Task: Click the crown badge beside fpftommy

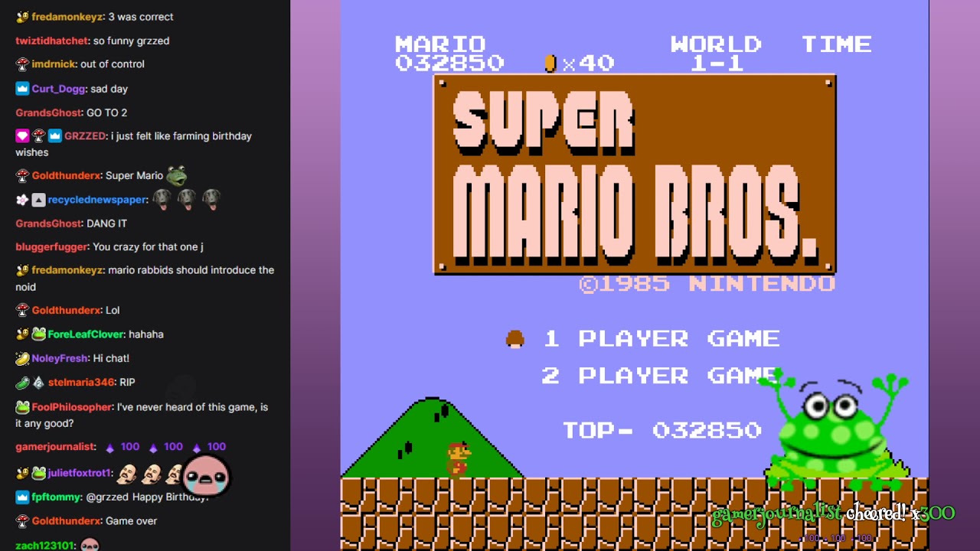Action: pyautogui.click(x=22, y=497)
